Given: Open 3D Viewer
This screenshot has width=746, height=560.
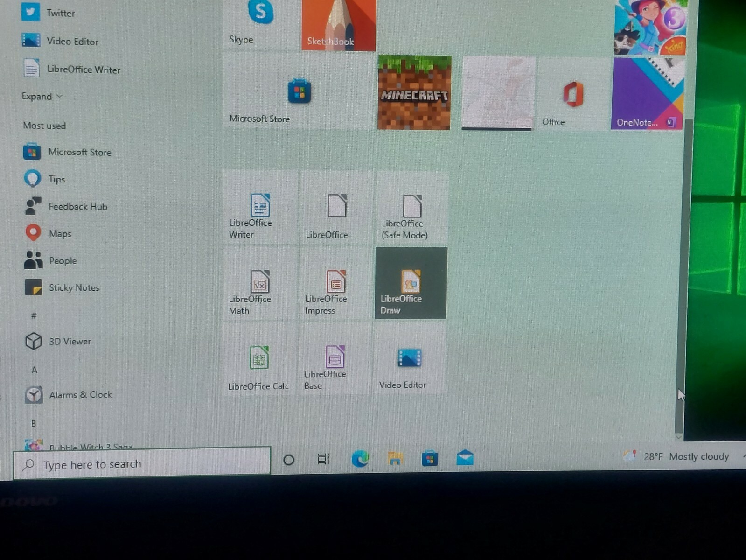Looking at the screenshot, I should [58, 341].
